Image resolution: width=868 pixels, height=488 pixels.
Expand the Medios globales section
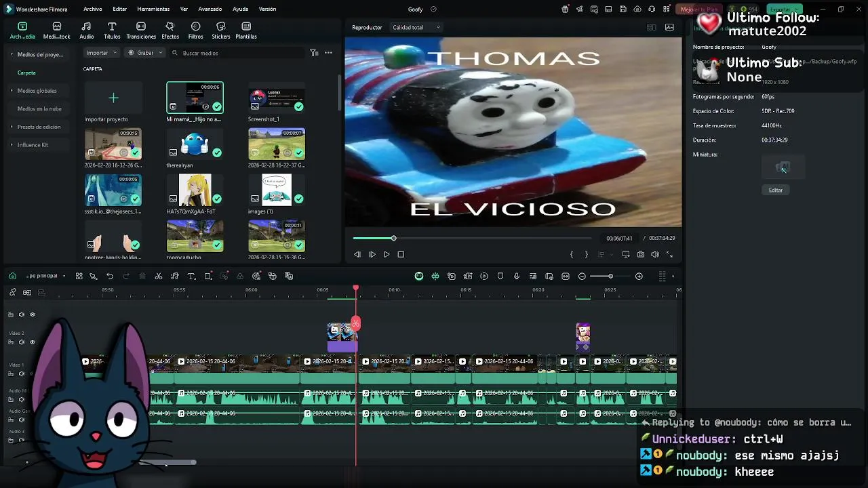click(12, 90)
